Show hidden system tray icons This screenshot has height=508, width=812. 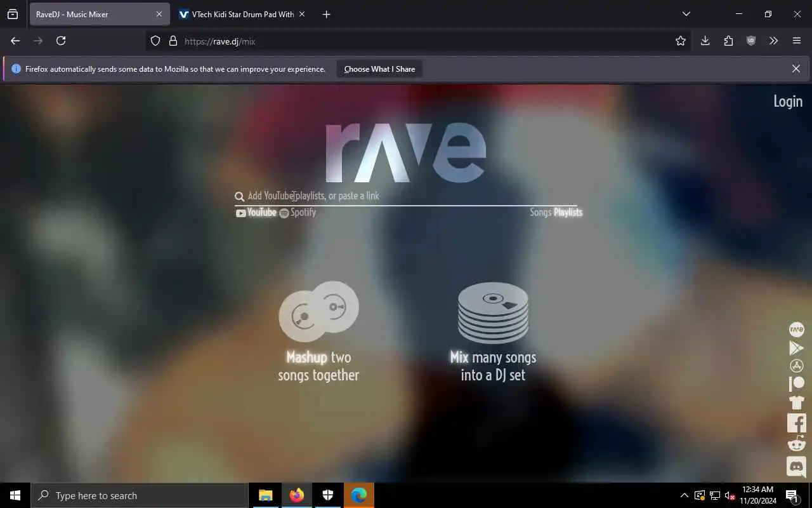tap(684, 495)
